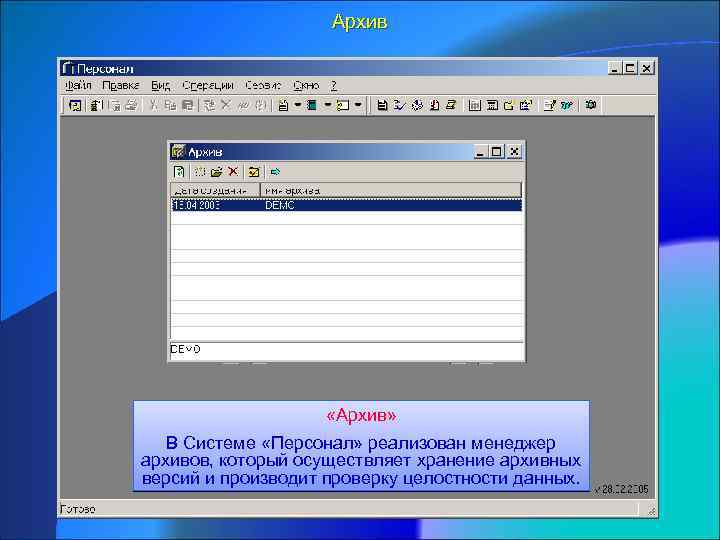
Task: Open the Сервис menu
Action: (x=263, y=86)
